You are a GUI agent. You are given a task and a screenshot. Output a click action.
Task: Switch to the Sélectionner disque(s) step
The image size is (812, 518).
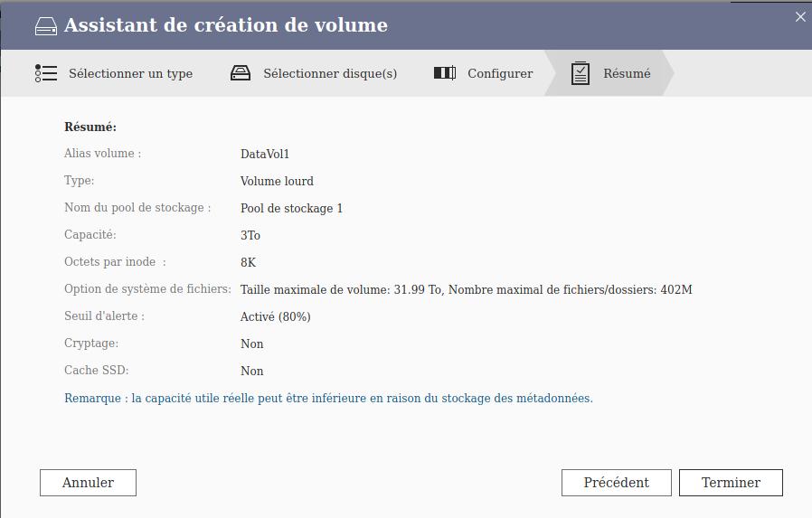pos(329,74)
